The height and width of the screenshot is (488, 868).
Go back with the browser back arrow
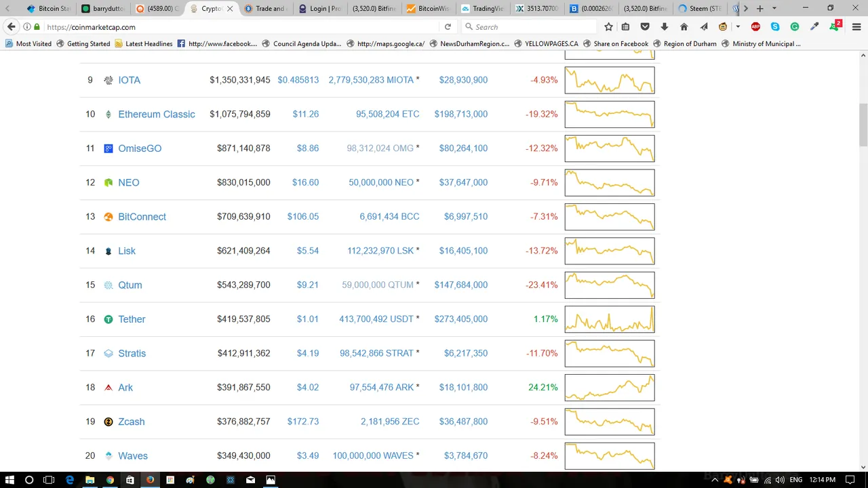(11, 26)
